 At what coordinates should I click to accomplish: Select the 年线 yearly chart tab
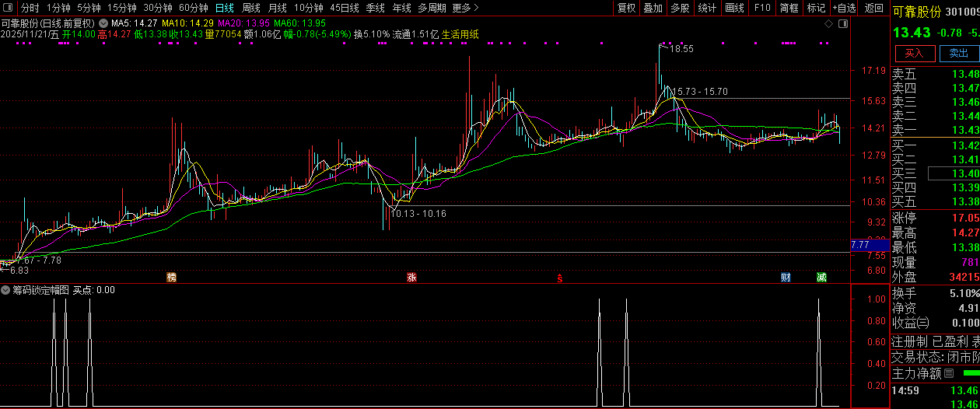click(401, 8)
